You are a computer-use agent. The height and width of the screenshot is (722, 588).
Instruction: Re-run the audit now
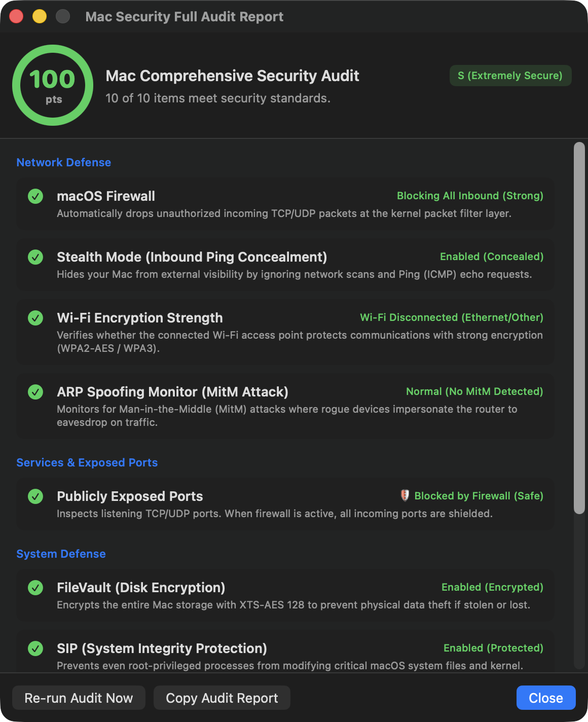click(79, 698)
